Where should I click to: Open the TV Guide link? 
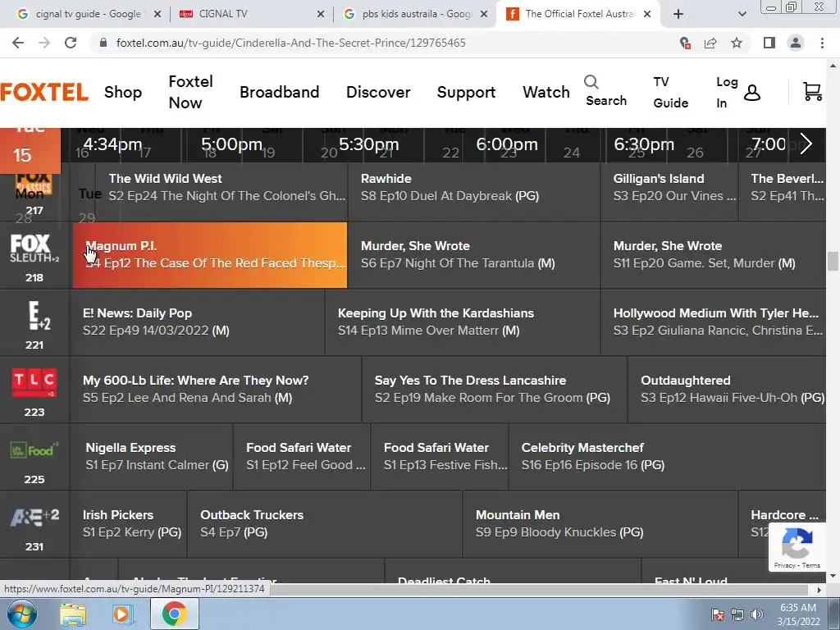click(x=670, y=92)
